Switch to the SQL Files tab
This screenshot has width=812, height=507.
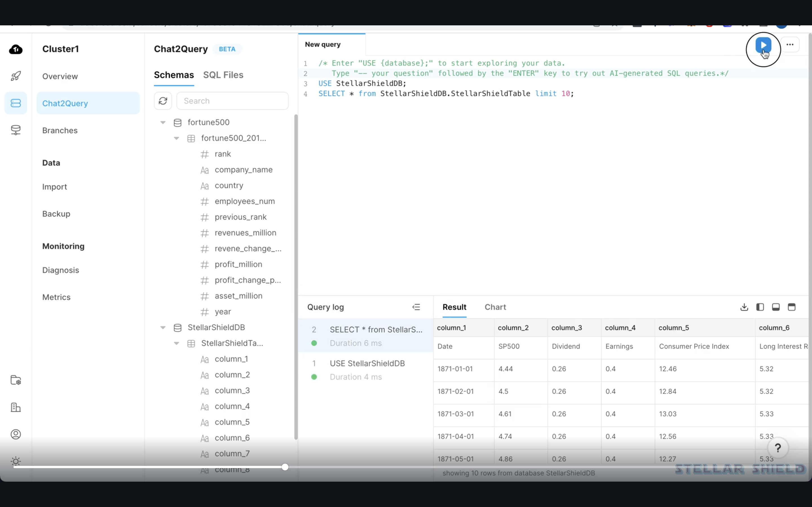pyautogui.click(x=223, y=75)
